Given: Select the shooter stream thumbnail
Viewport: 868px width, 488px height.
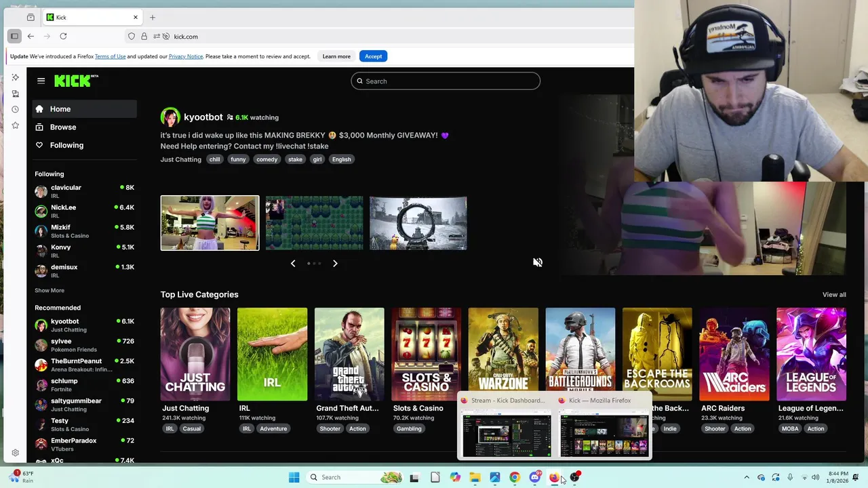Looking at the screenshot, I should pos(418,223).
